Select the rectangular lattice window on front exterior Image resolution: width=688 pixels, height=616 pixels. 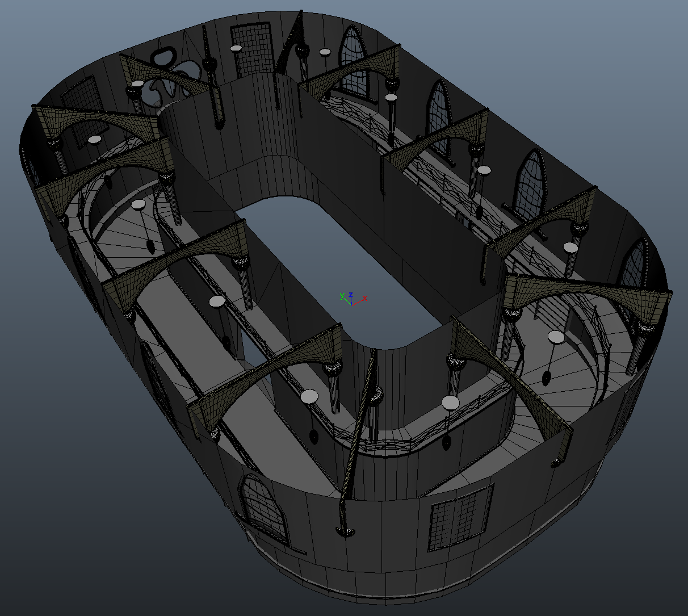pyautogui.click(x=459, y=518)
